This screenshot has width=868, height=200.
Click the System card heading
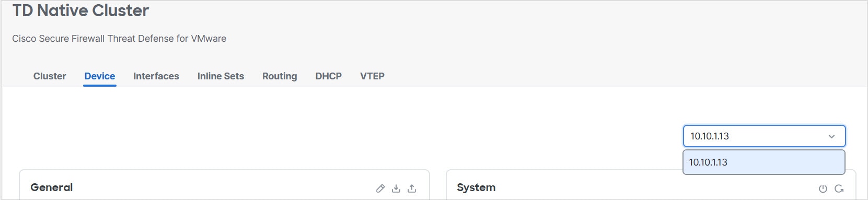coord(476,187)
